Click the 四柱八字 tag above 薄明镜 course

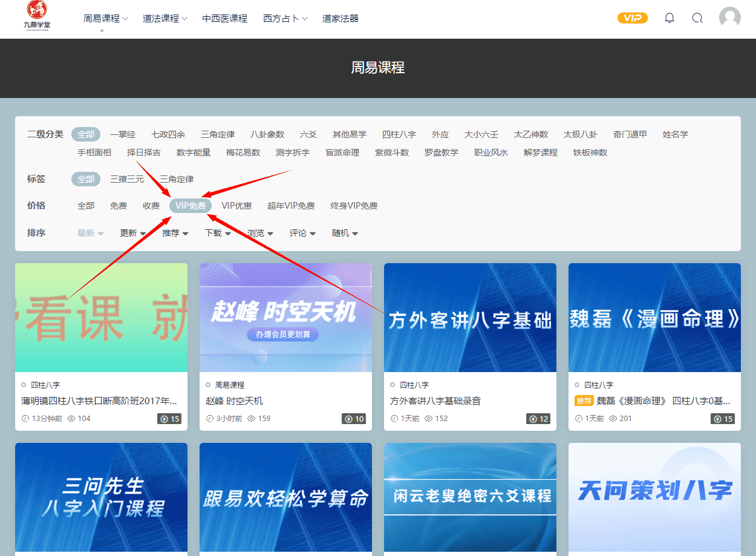click(x=45, y=385)
